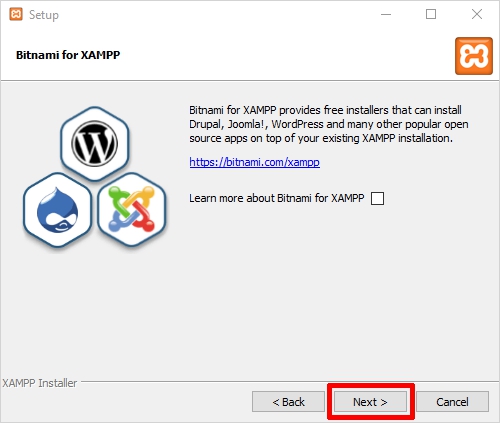Viewport: 500px width, 423px height.
Task: Click the word "WordPress" in the description
Action: tap(297, 124)
